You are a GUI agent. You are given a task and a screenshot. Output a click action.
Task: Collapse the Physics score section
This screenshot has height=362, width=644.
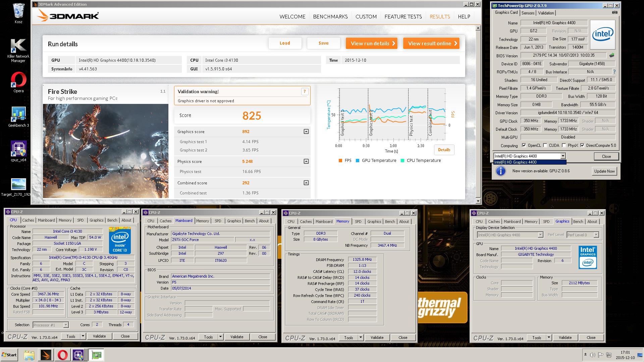click(306, 161)
